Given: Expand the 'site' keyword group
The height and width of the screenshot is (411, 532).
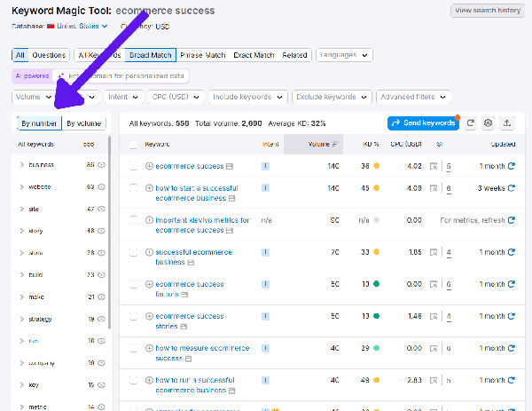Looking at the screenshot, I should click(22, 209).
